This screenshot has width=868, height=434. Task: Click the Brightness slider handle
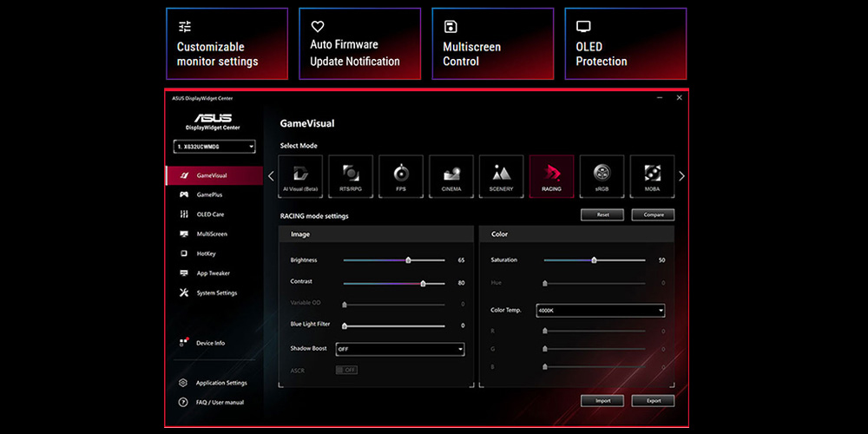click(x=409, y=260)
